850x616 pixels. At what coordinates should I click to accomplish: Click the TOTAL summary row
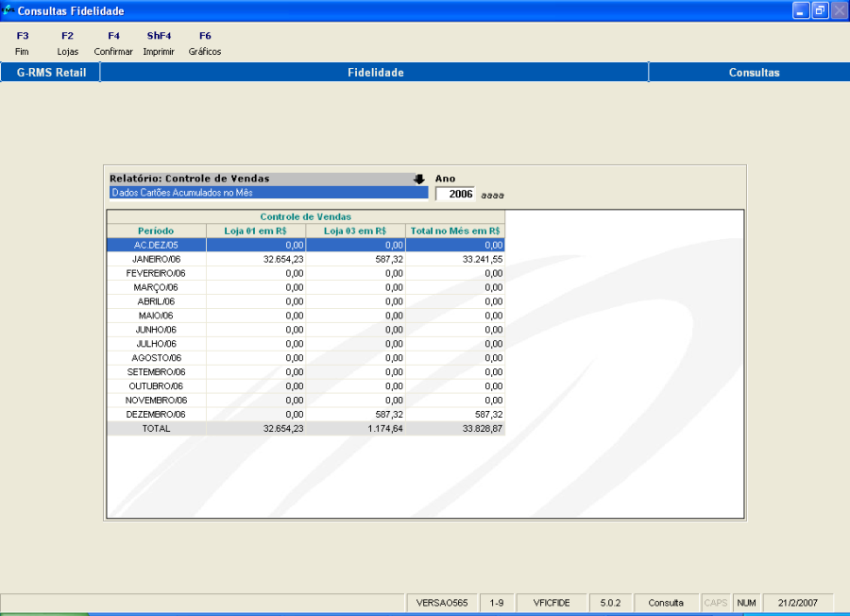coord(156,429)
